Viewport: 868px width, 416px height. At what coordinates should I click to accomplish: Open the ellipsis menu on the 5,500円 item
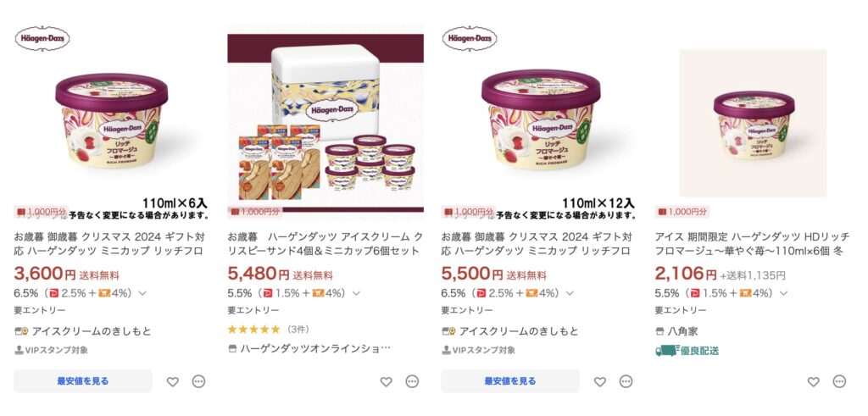[626, 382]
